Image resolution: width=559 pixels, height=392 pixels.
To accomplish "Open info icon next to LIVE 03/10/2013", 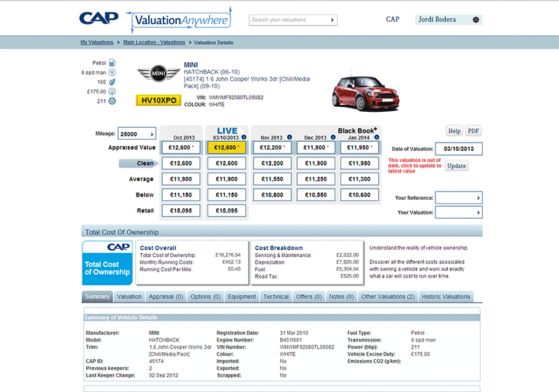I will coord(244,137).
